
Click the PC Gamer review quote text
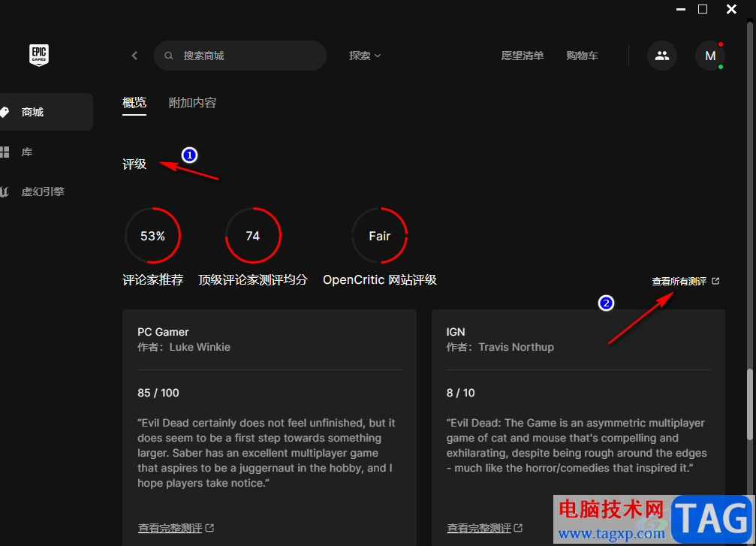[267, 453]
